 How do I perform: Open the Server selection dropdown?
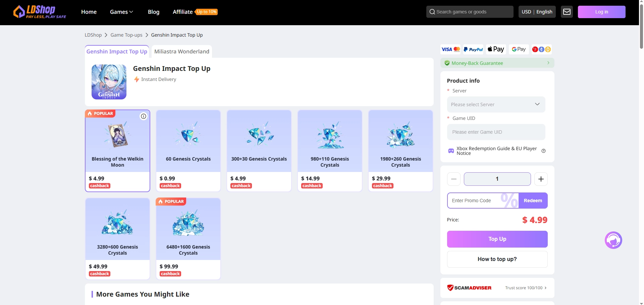(496, 104)
